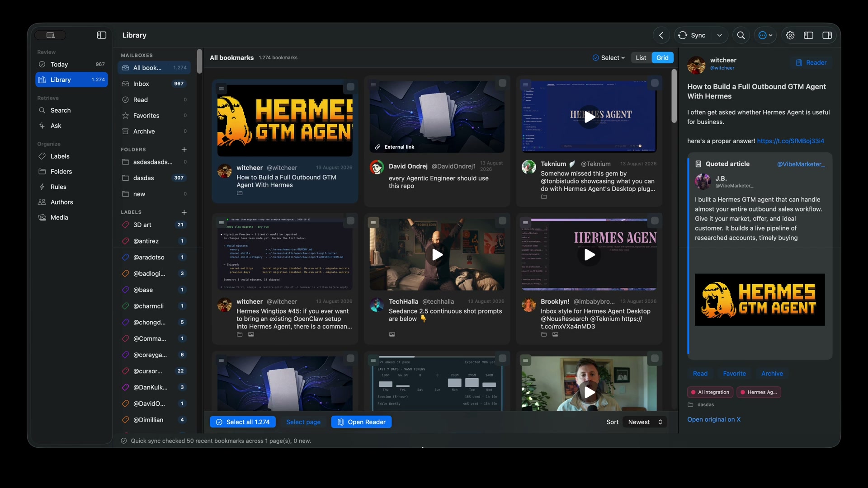Open the t.co link in detail panel
This screenshot has width=868, height=488.
point(790,141)
